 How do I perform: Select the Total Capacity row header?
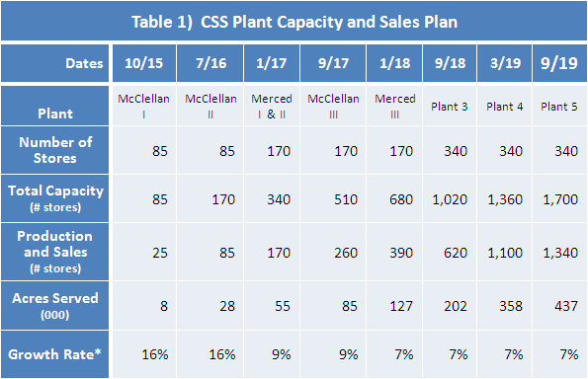click(54, 198)
